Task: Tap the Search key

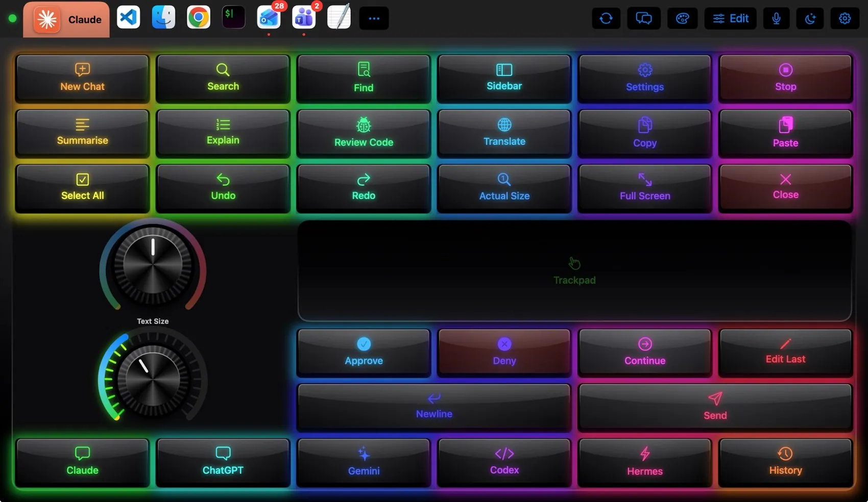Action: pos(223,78)
